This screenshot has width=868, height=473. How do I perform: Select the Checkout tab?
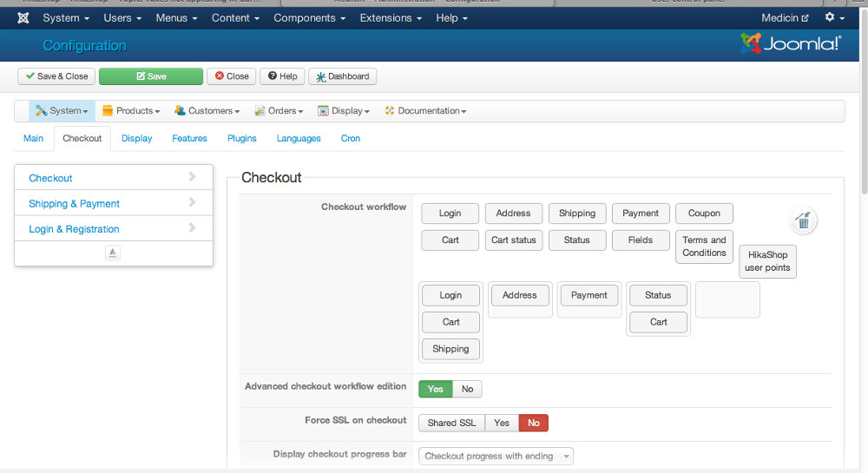[x=82, y=138]
